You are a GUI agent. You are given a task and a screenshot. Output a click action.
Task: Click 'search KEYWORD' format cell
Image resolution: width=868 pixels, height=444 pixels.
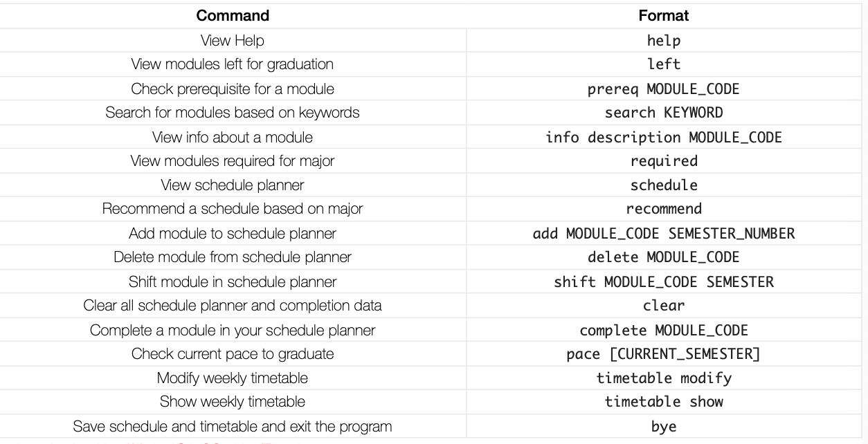coord(664,113)
